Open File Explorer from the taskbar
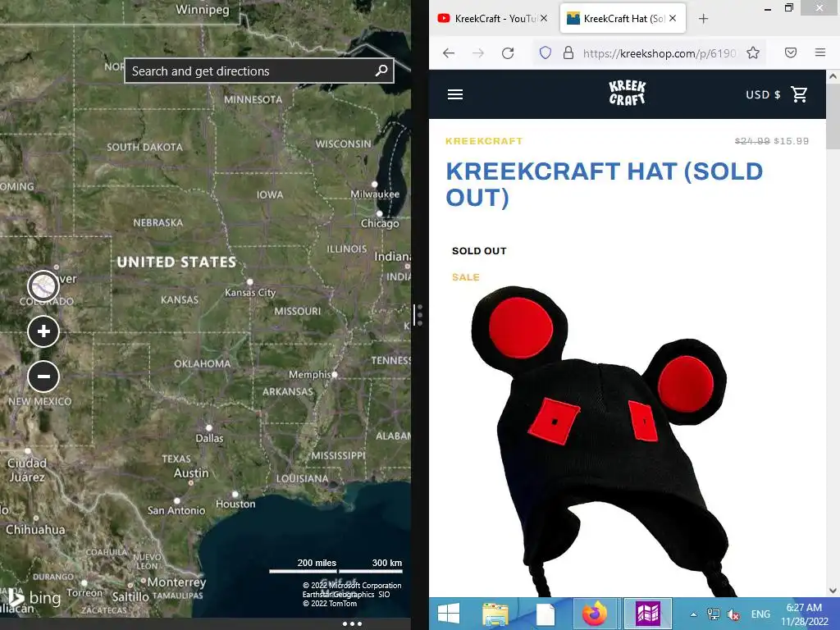 [x=495, y=614]
